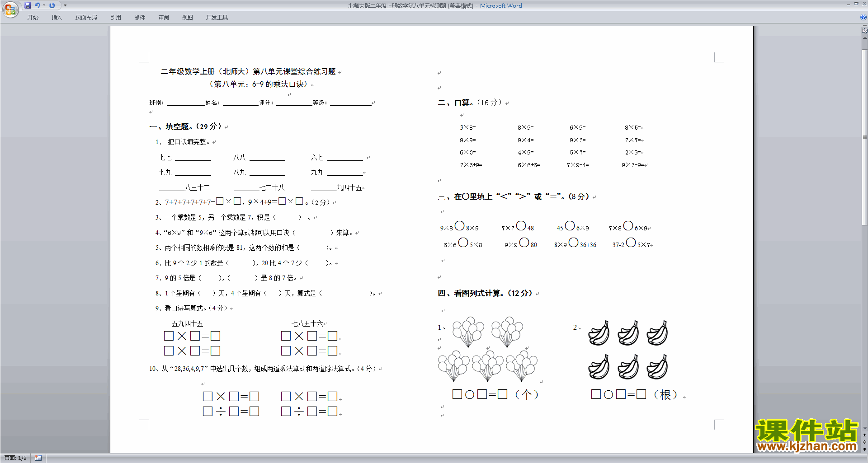
Task: Click the 页面: 1/2 status indicator
Action: 15,458
